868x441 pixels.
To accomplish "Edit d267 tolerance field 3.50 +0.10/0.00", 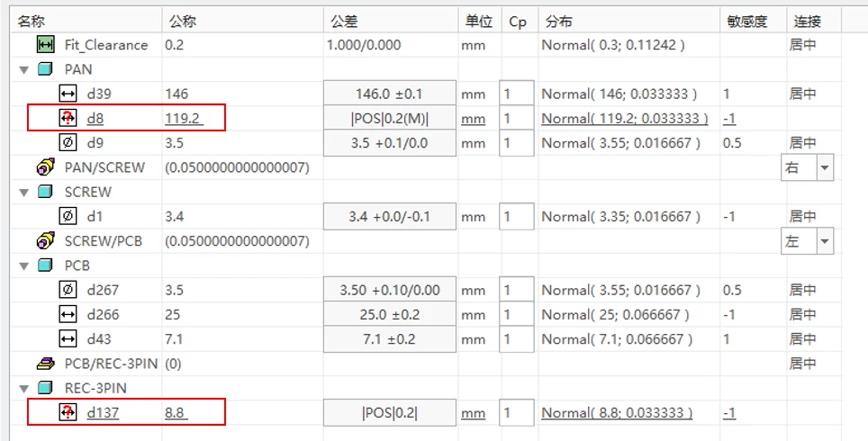I will point(390,290).
